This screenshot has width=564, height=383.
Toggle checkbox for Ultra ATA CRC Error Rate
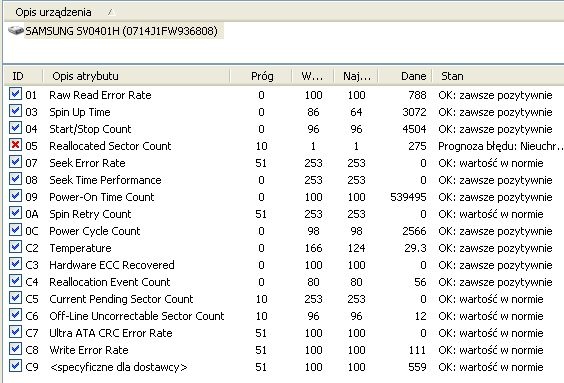click(x=15, y=332)
